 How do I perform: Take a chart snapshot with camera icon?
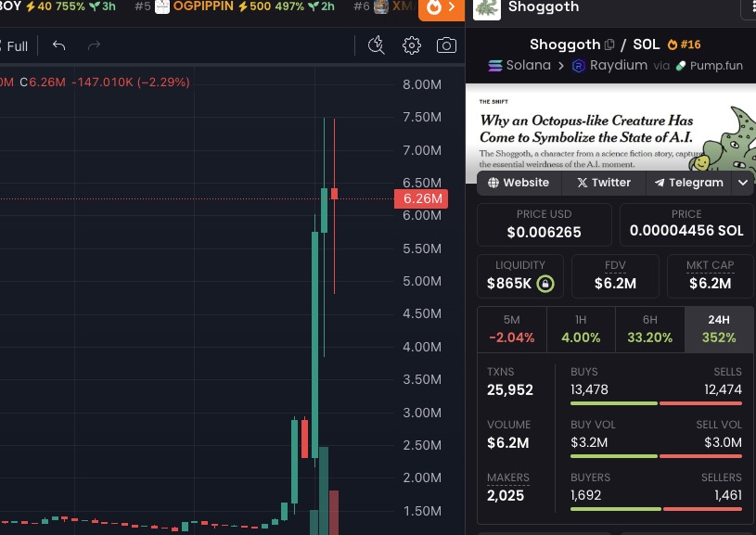(x=446, y=45)
